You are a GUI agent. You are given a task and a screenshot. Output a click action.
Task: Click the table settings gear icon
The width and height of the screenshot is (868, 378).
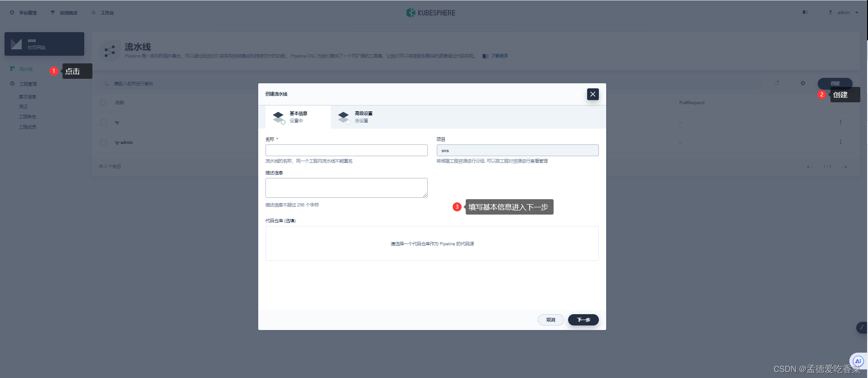pyautogui.click(x=803, y=83)
